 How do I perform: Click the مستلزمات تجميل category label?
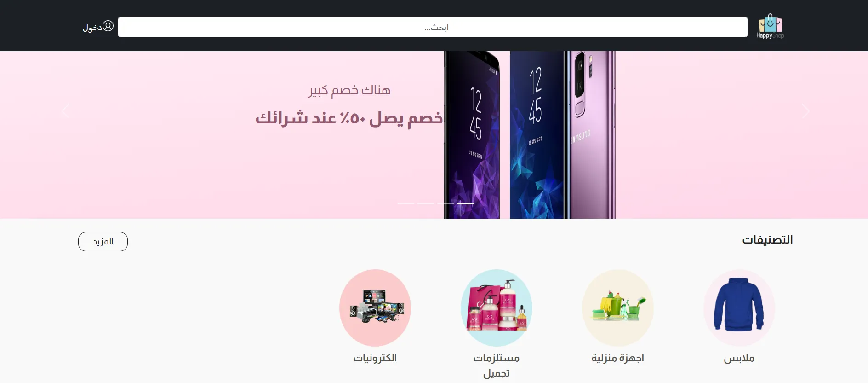[x=497, y=366]
